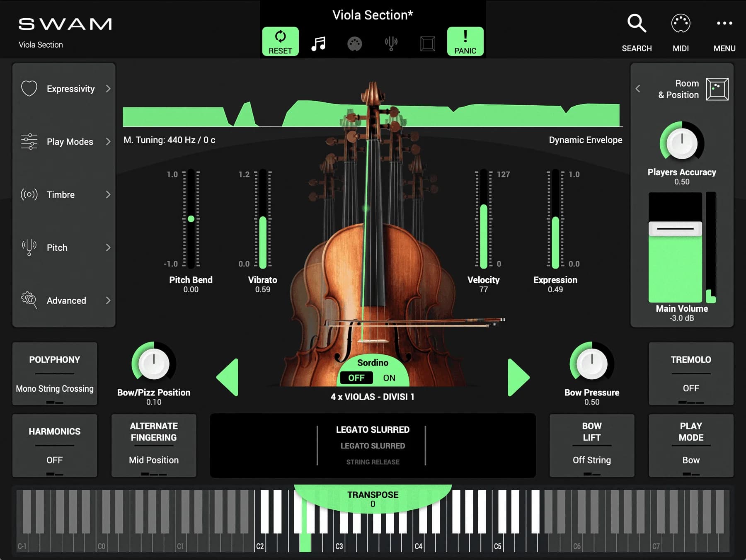Open the three-dot MENU

point(724,24)
